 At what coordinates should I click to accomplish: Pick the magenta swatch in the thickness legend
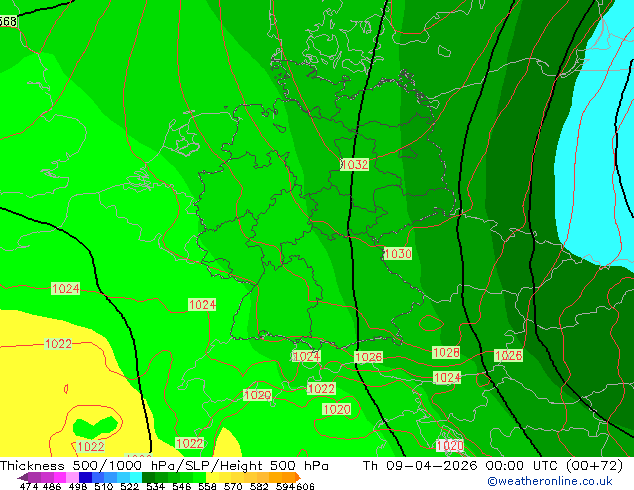point(59,477)
